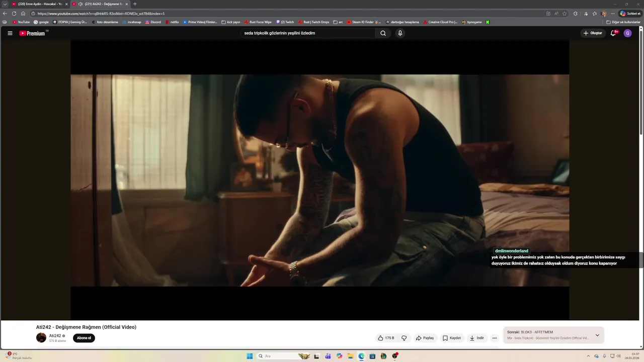
Task: Click the video title Değişmene Rağmen
Action: click(x=86, y=327)
